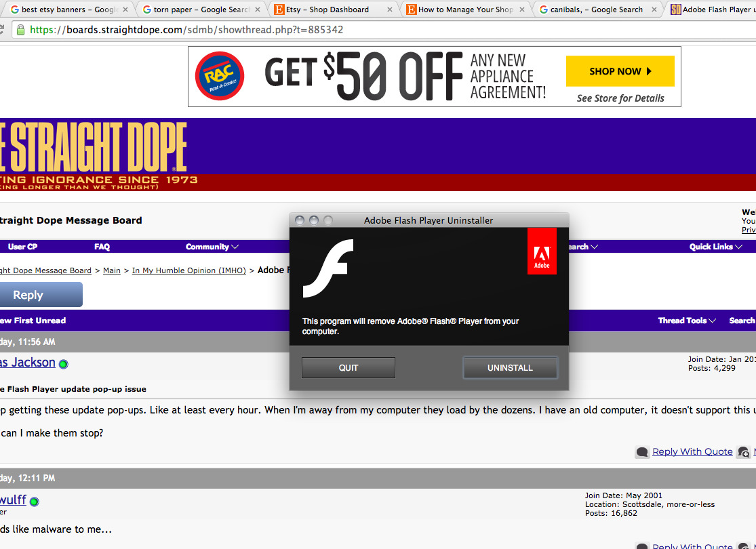The width and height of the screenshot is (756, 549).
Task: Click the Google favicon on the best etsy banners tab
Action: coord(15,9)
